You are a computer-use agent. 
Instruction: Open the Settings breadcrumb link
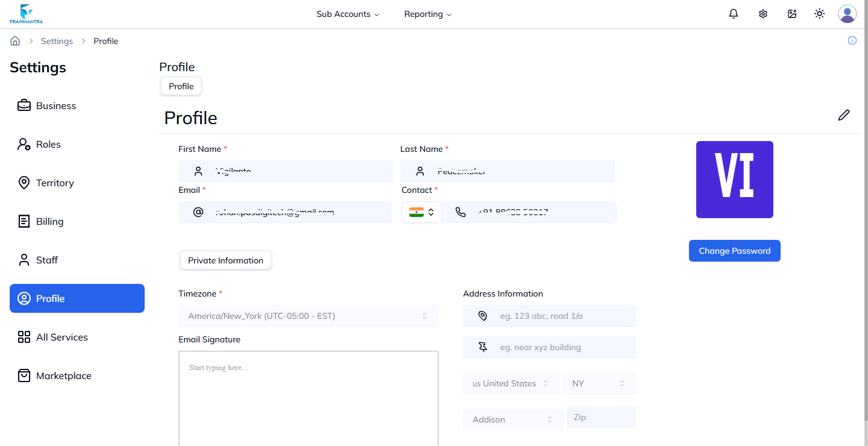[57, 40]
